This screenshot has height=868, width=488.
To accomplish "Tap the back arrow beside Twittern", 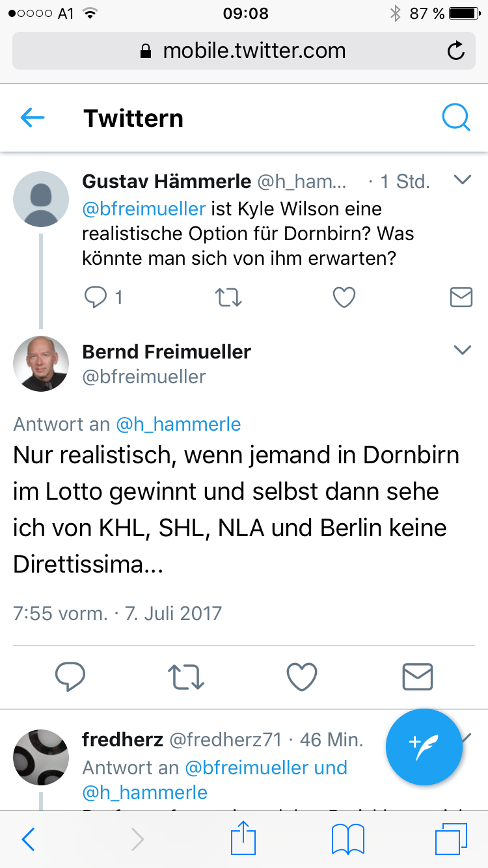I will point(33,118).
